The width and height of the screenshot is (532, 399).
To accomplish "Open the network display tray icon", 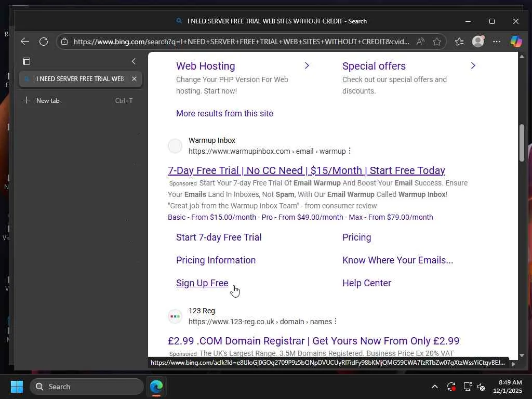I will (x=468, y=387).
